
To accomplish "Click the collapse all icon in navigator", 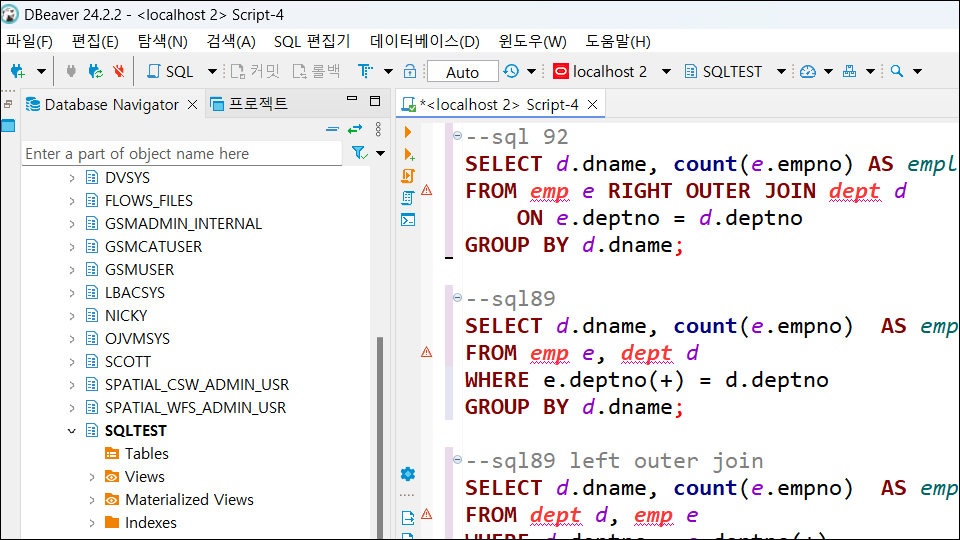I will click(x=332, y=129).
